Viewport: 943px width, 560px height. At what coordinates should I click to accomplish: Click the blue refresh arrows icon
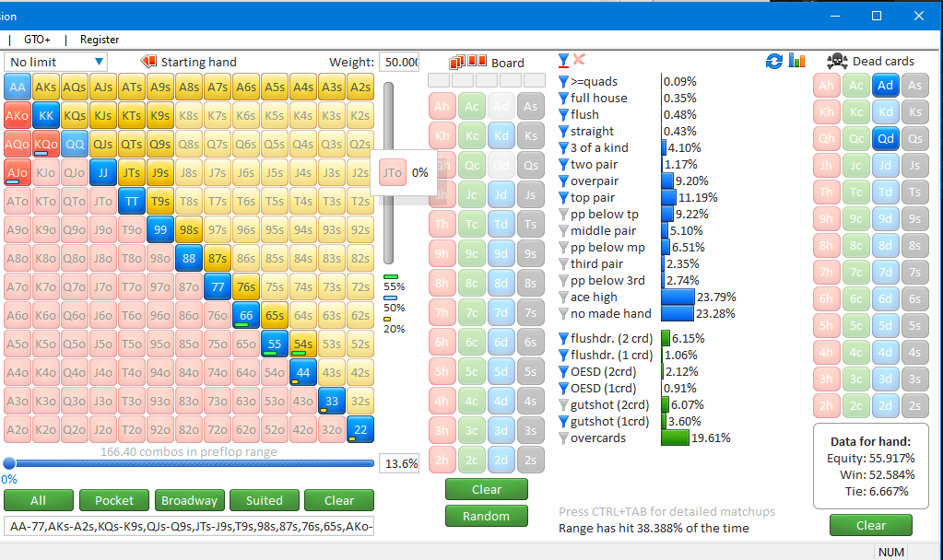click(774, 61)
